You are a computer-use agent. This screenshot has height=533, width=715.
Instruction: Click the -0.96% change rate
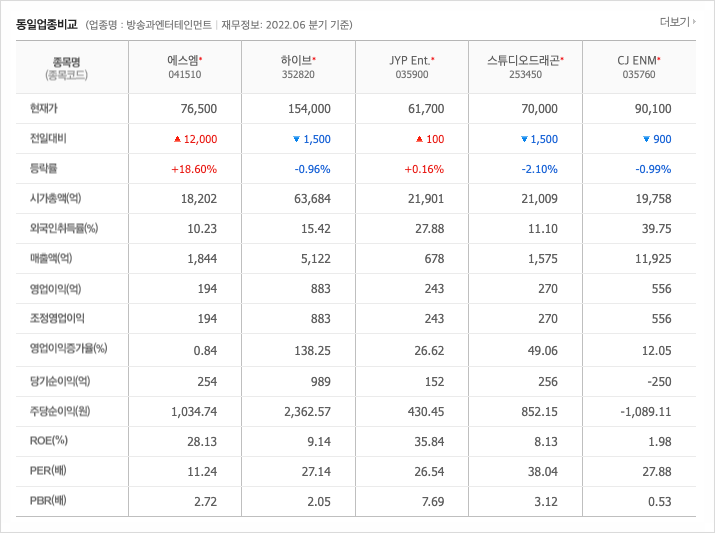click(312, 169)
